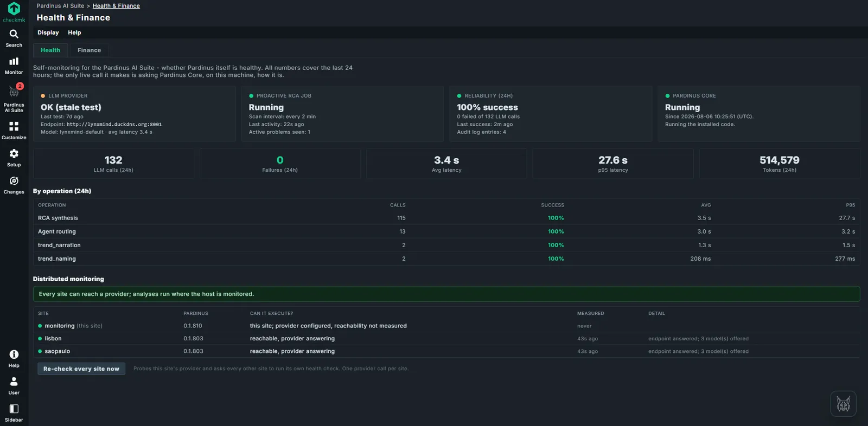The width and height of the screenshot is (868, 426).
Task: Click the 0.1.810 version for monitoring
Action: coord(193,326)
